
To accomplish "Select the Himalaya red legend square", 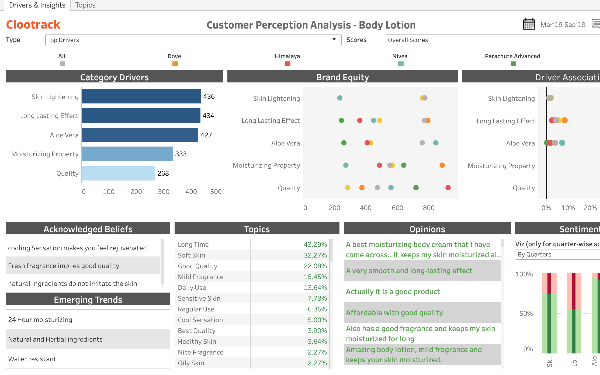I will click(x=287, y=64).
